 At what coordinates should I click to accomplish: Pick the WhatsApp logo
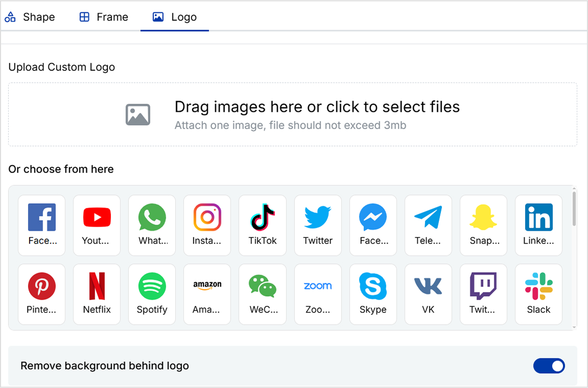(x=152, y=225)
